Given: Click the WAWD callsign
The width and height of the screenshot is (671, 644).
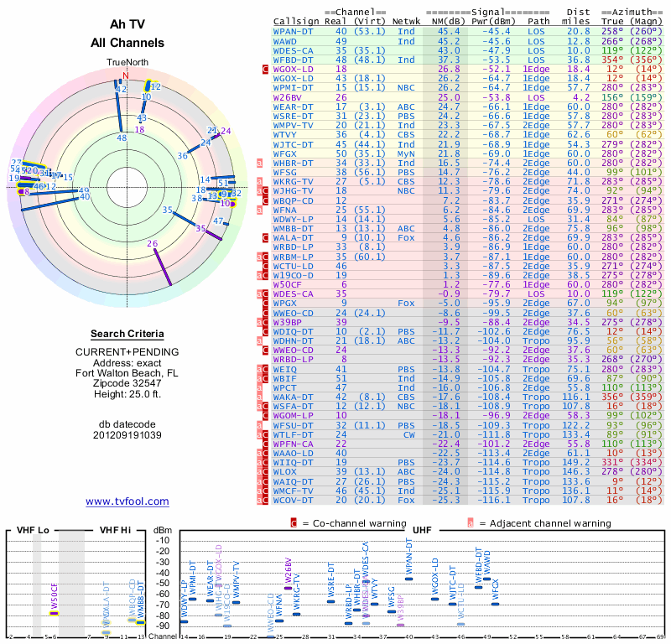Looking at the screenshot, I should (x=284, y=41).
